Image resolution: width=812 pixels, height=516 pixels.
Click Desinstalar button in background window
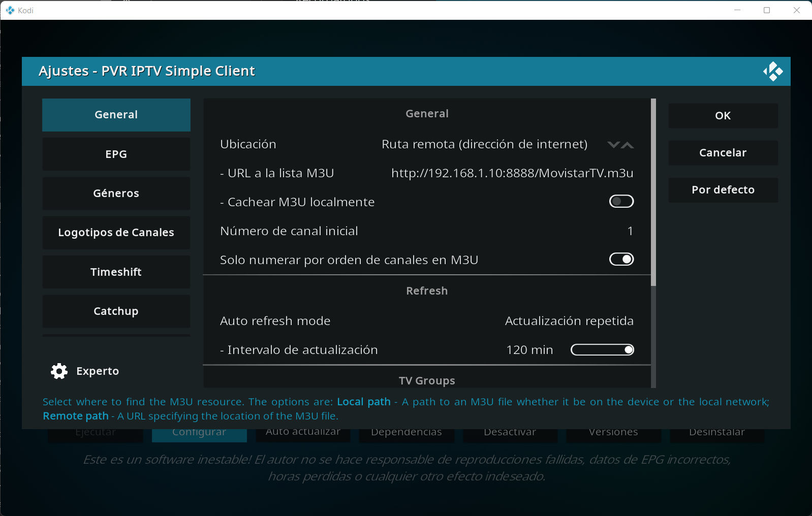717,435
